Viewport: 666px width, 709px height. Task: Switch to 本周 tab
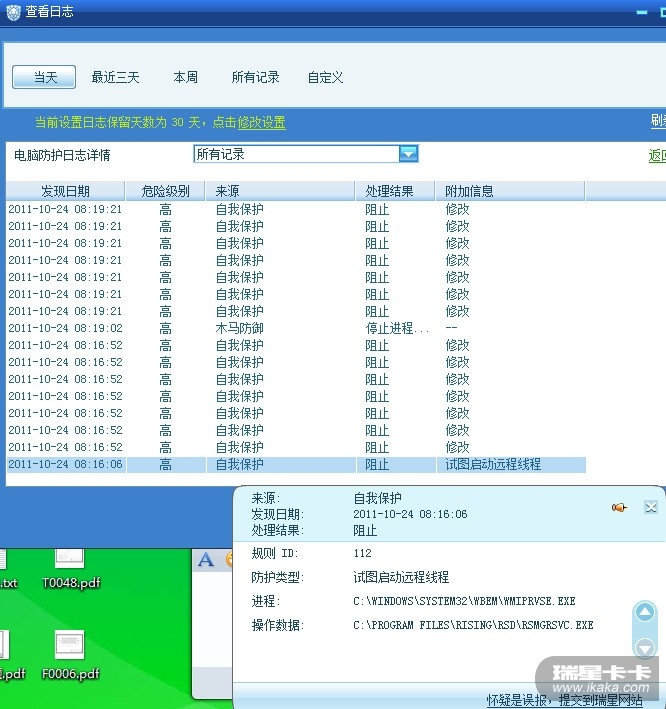pos(185,77)
